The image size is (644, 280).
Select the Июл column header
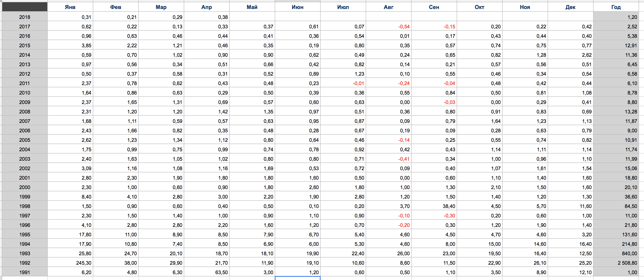[x=343, y=7]
